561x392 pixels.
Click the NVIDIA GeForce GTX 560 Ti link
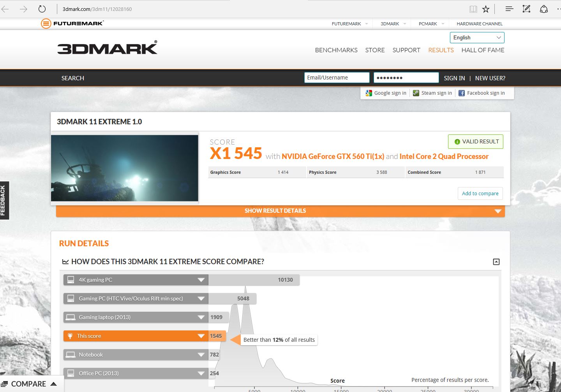click(333, 157)
